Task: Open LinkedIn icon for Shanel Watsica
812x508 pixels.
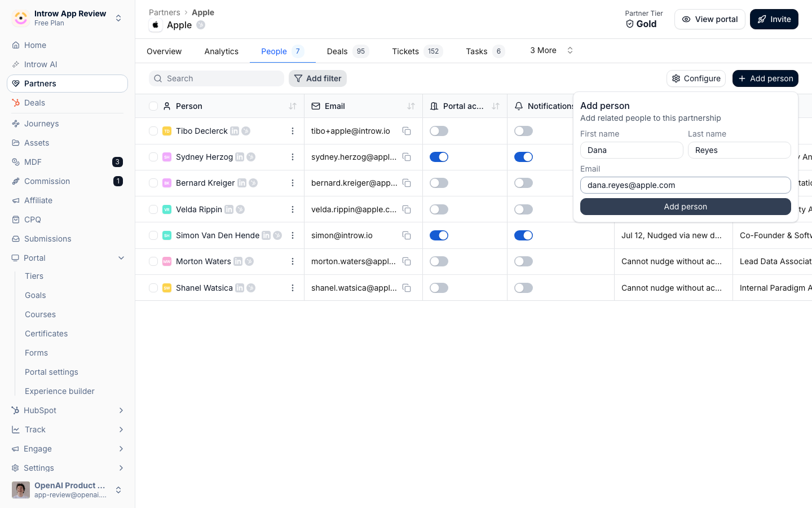Action: [x=240, y=288]
